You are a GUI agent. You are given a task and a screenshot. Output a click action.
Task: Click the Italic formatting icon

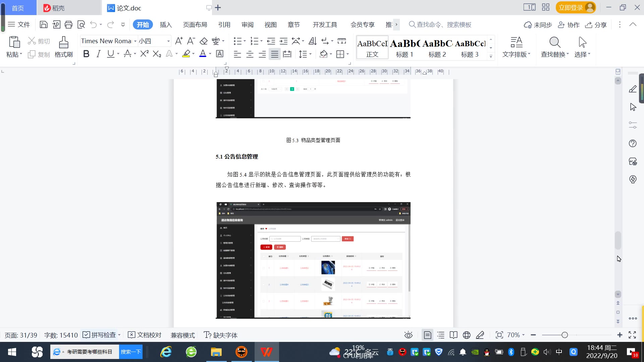tap(98, 54)
